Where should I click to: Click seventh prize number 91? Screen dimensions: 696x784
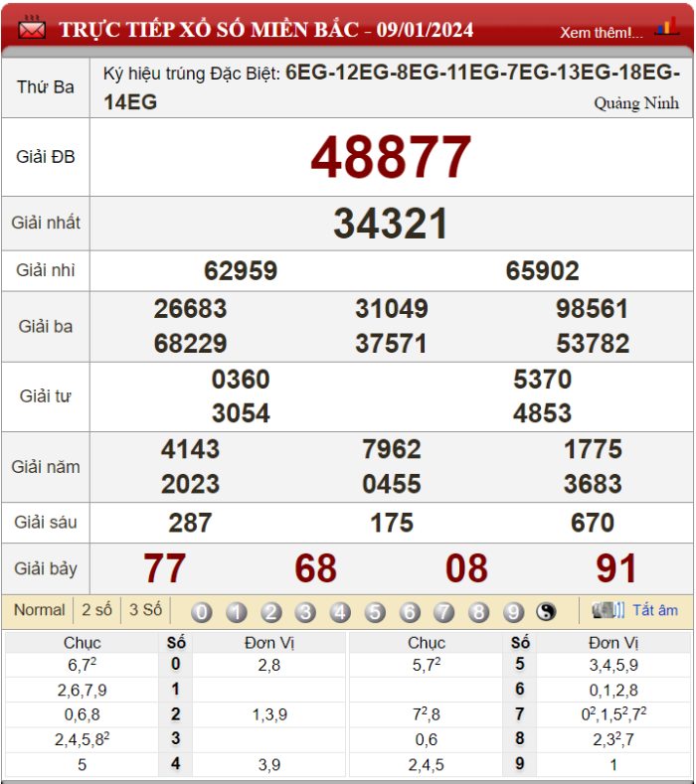click(616, 568)
